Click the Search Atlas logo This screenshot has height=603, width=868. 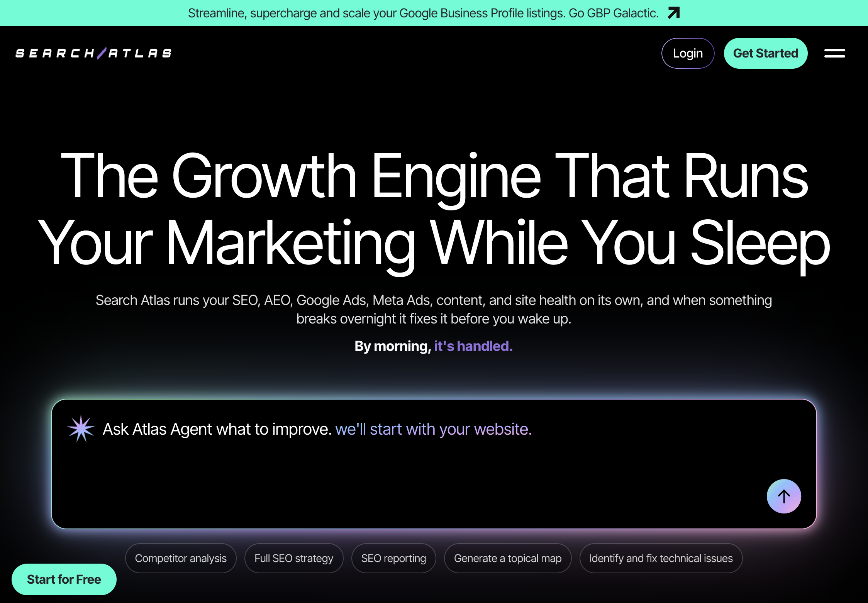click(x=93, y=53)
